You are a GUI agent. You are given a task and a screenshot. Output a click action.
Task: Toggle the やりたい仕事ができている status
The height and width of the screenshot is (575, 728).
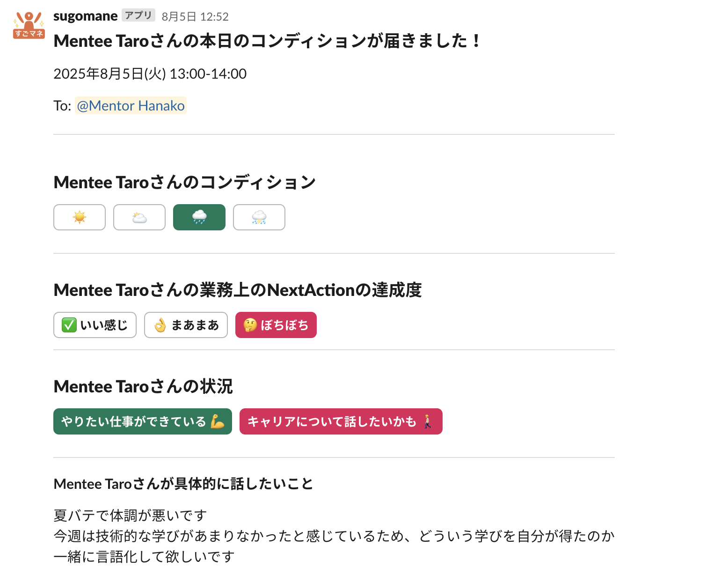click(142, 421)
